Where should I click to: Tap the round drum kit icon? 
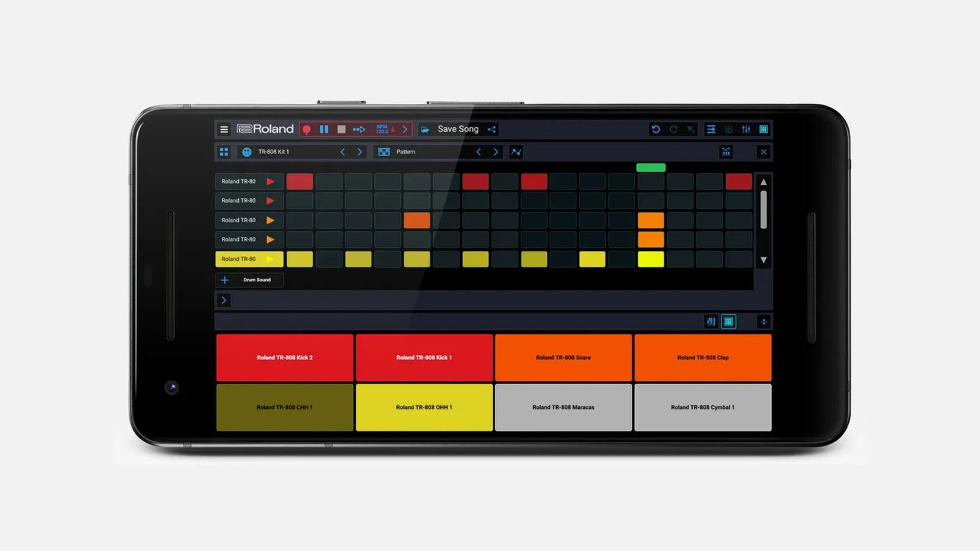pyautogui.click(x=247, y=152)
